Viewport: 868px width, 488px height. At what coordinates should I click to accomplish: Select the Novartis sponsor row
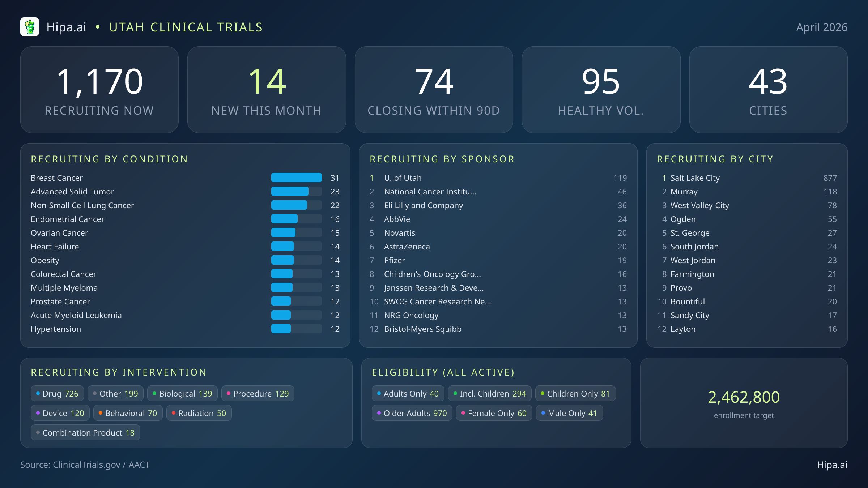pos(498,233)
